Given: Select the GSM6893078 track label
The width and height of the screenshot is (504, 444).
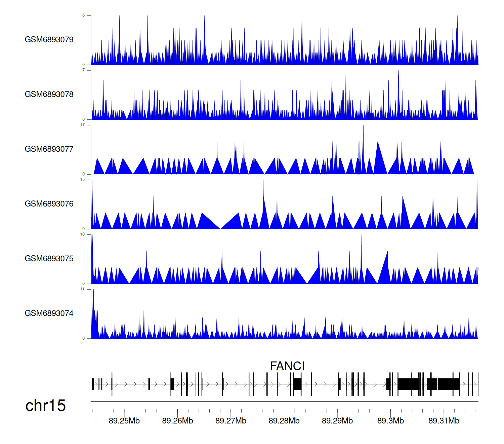Looking at the screenshot, I should point(49,95).
